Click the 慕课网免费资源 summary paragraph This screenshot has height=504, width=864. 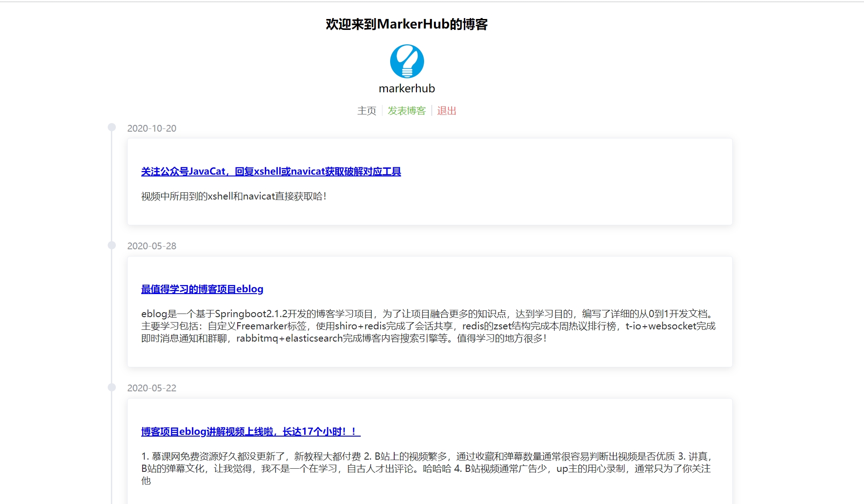coord(425,468)
